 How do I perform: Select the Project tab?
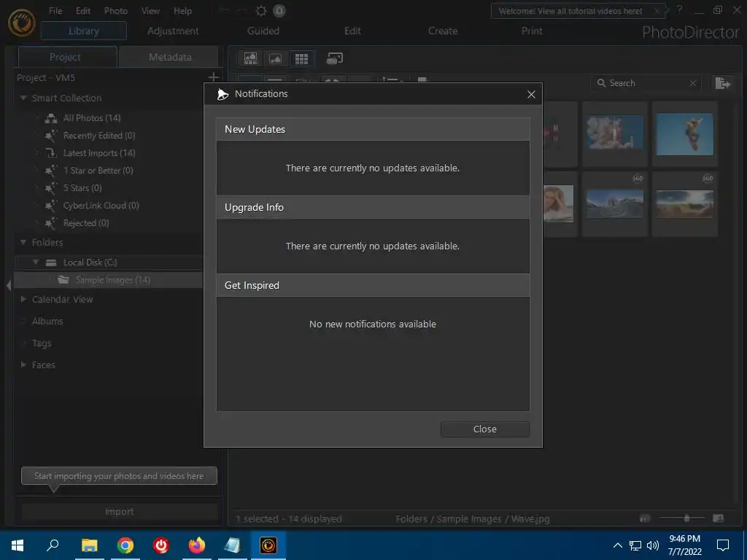click(65, 57)
